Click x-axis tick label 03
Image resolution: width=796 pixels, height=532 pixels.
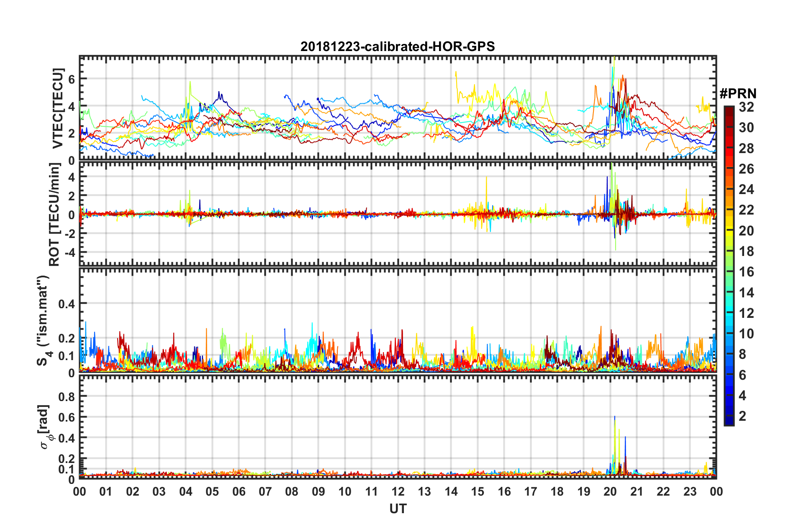click(x=159, y=491)
